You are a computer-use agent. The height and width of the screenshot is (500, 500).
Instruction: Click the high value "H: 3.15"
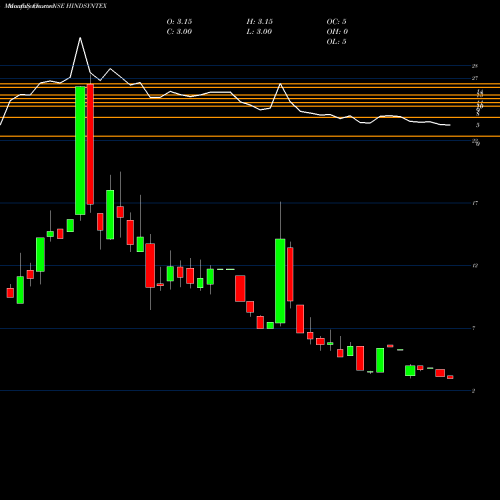[x=260, y=22]
